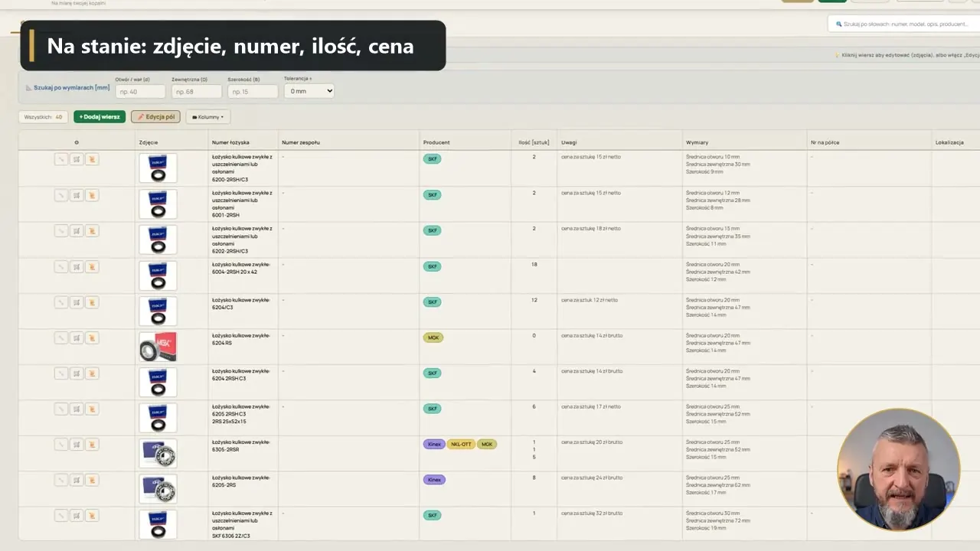
Task: Click the quantity 18 in the 6004-2RSH row
Action: coord(534,264)
